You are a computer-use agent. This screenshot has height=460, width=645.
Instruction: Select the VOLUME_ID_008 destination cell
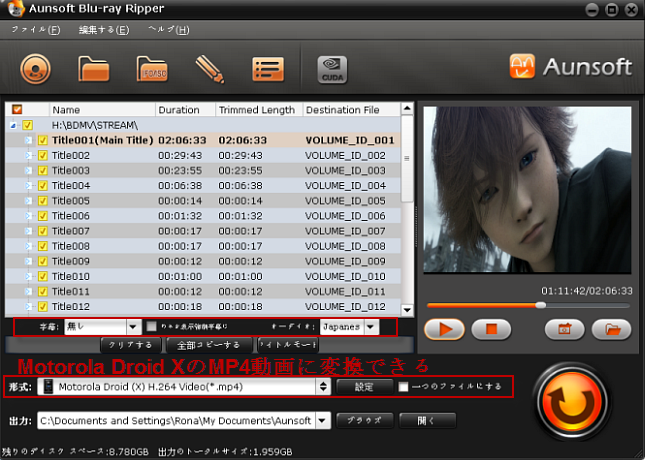[x=345, y=246]
